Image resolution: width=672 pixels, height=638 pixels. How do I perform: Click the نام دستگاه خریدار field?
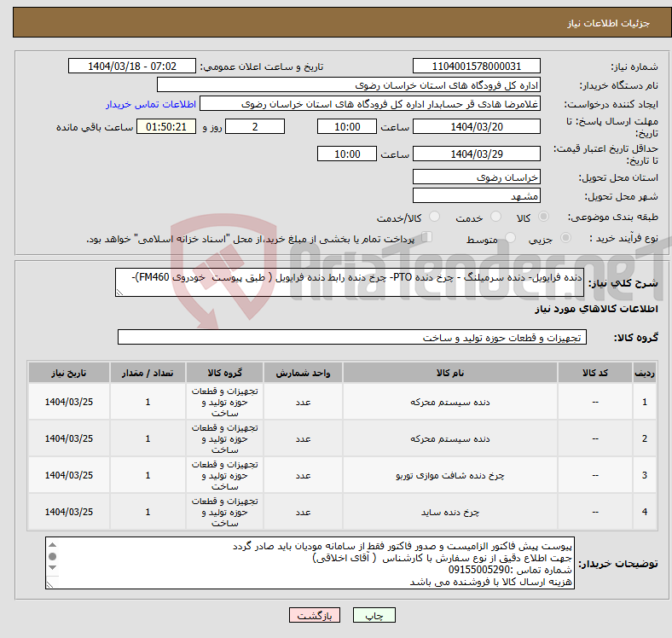[349, 85]
